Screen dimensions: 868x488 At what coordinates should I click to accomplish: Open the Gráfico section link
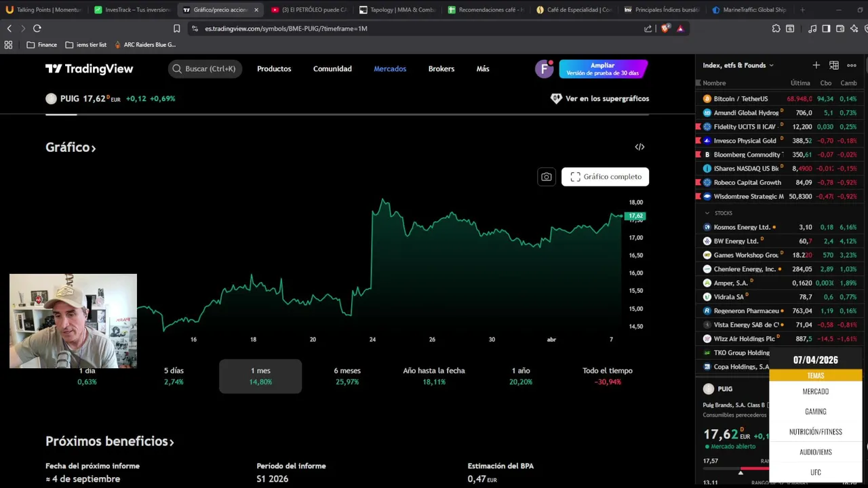(x=71, y=147)
